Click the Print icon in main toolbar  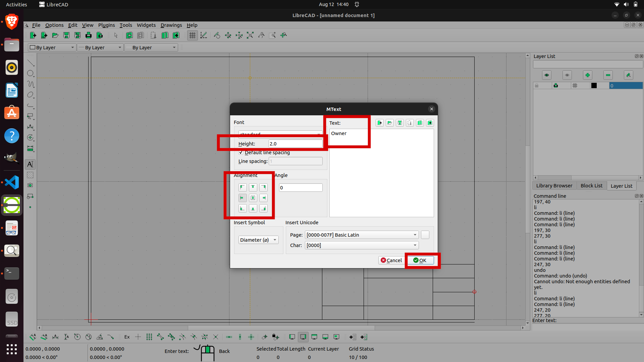click(89, 35)
